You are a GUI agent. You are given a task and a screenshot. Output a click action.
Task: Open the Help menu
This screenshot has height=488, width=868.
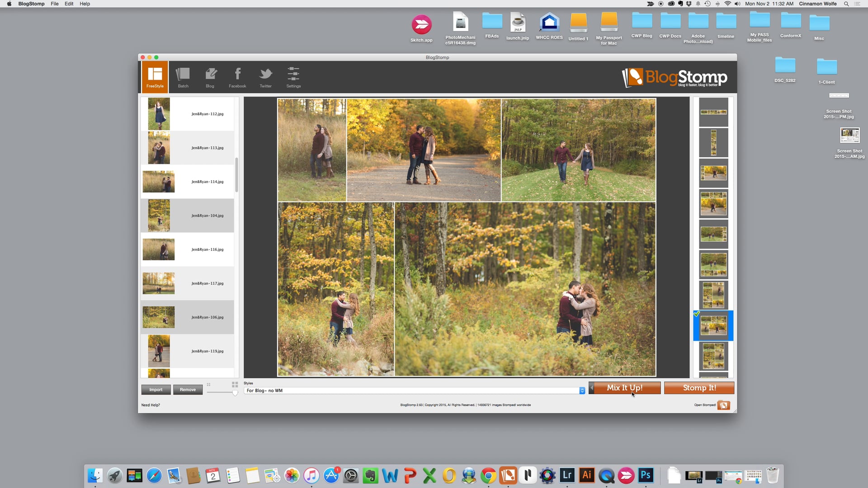(x=85, y=4)
